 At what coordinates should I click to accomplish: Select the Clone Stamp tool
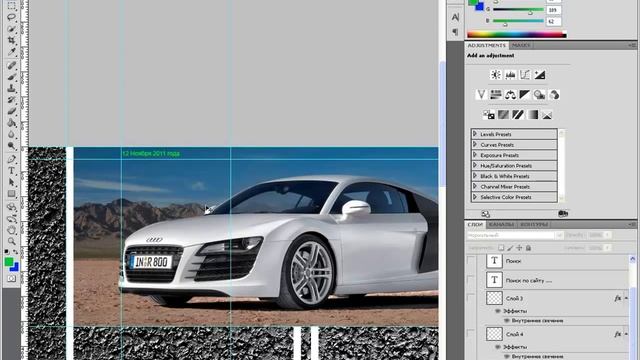[11, 88]
